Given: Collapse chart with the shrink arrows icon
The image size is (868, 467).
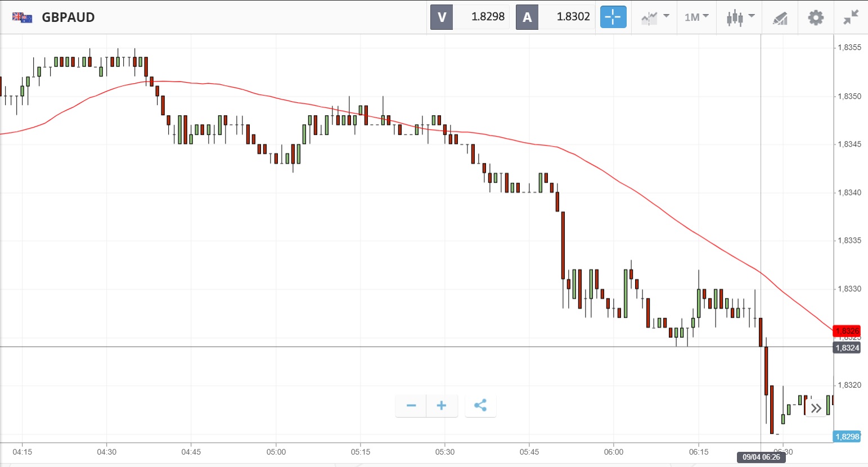Looking at the screenshot, I should [x=851, y=17].
